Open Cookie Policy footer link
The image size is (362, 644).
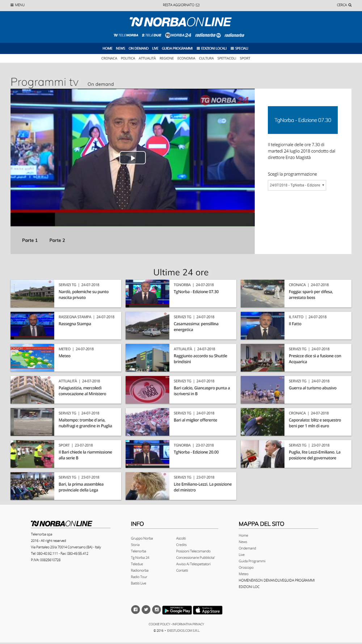[159, 624]
